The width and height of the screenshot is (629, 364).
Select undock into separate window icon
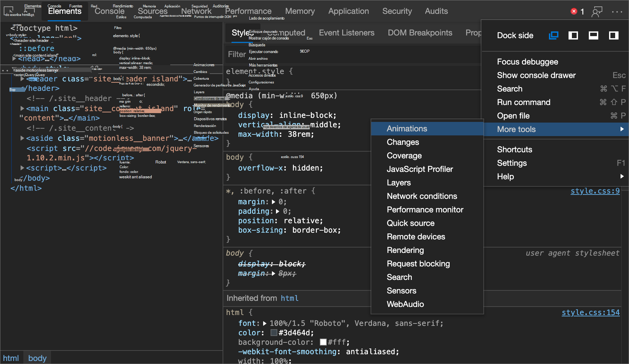pos(553,35)
